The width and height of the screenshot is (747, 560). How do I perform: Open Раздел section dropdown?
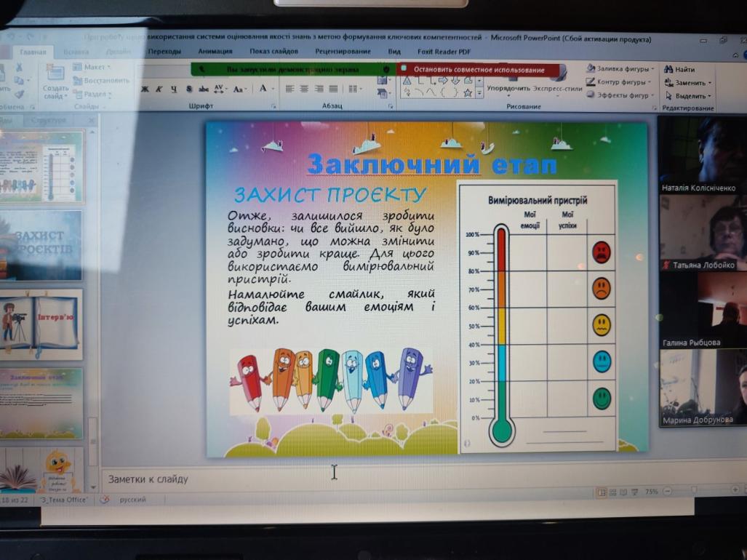point(92,95)
